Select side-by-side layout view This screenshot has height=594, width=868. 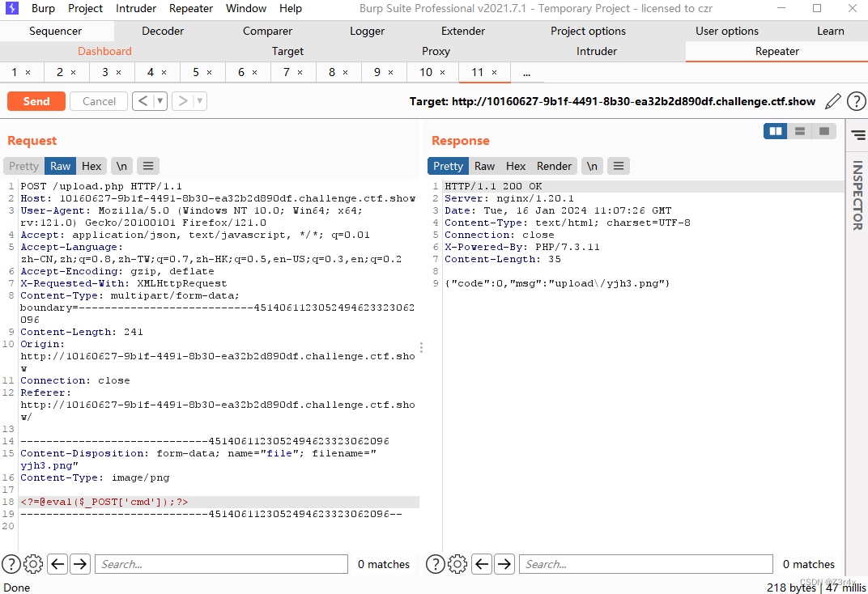[776, 131]
